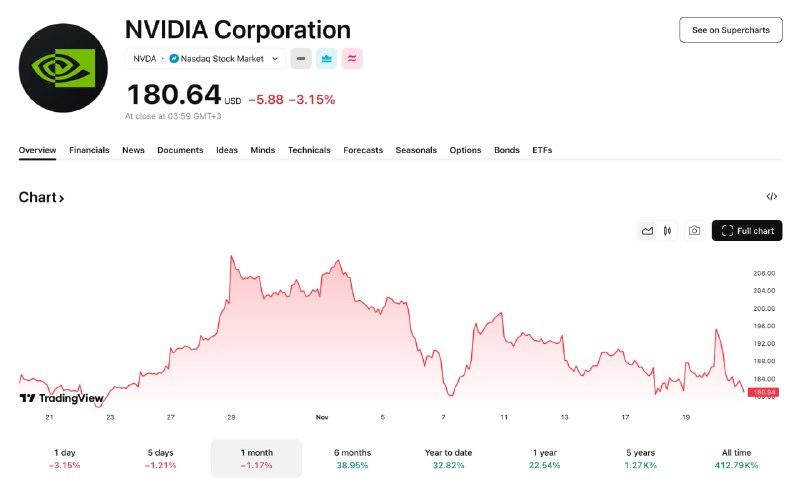The image size is (800, 497).
Task: Click the See on Supercharts button
Action: (730, 30)
